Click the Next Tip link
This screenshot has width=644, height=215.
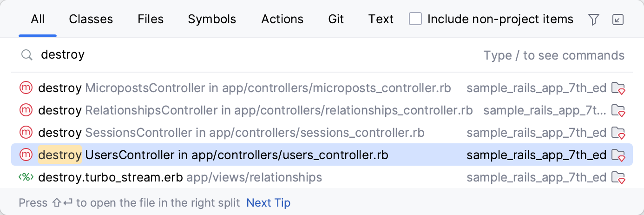tap(268, 203)
